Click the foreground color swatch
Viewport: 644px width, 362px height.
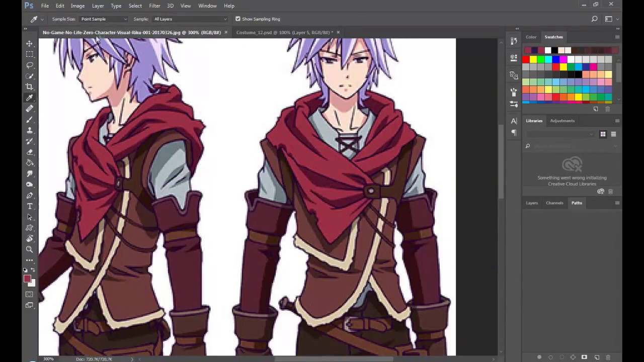point(27,279)
